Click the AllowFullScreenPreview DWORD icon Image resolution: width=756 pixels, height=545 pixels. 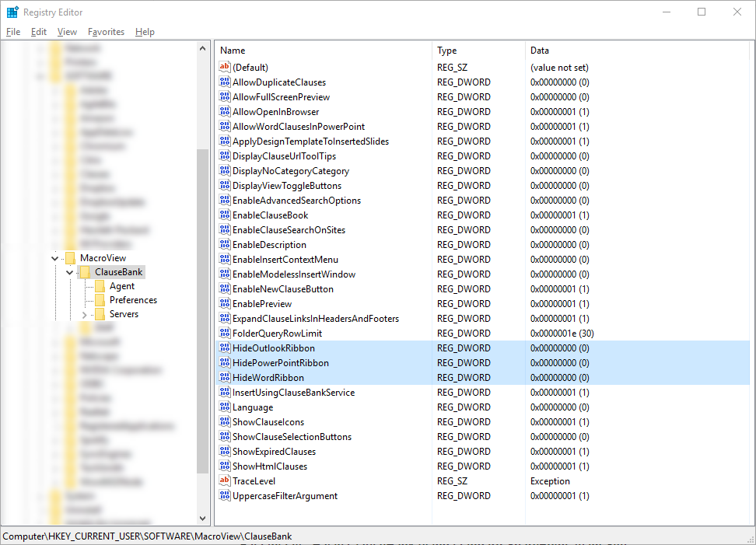tap(224, 97)
